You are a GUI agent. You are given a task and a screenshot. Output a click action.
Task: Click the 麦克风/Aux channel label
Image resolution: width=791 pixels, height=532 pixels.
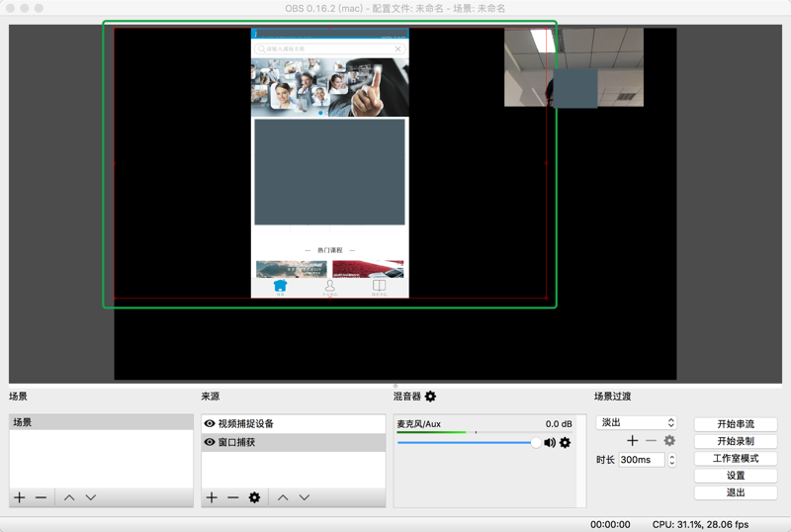pyautogui.click(x=418, y=424)
